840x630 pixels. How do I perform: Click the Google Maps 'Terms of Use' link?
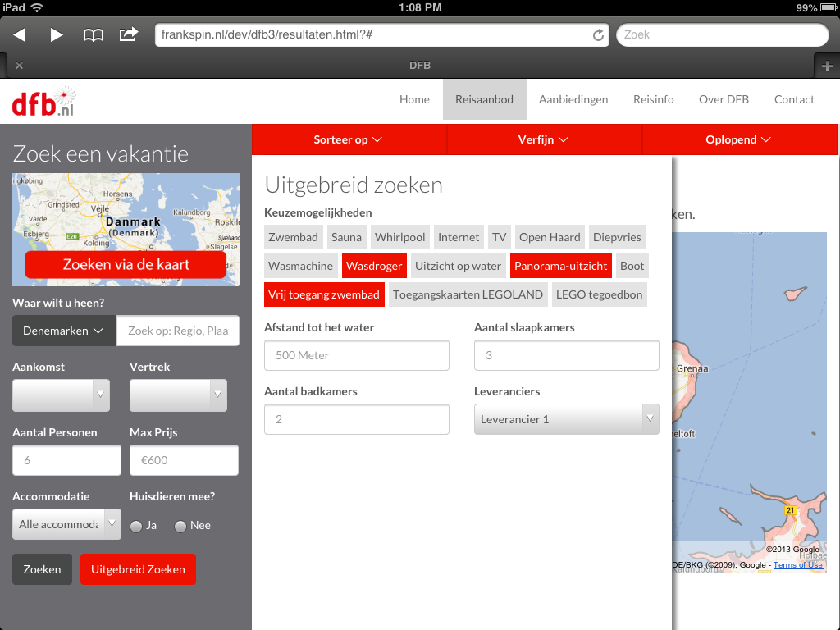pos(797,564)
